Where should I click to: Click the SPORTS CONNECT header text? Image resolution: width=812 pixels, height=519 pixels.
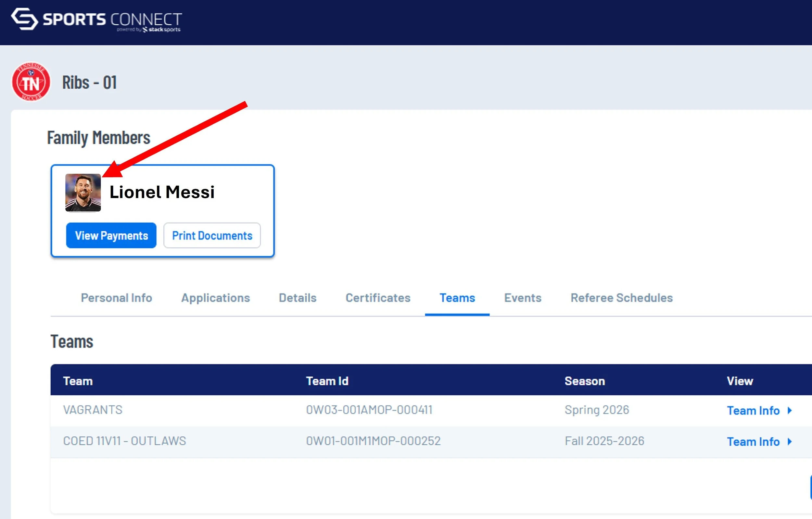click(112, 19)
